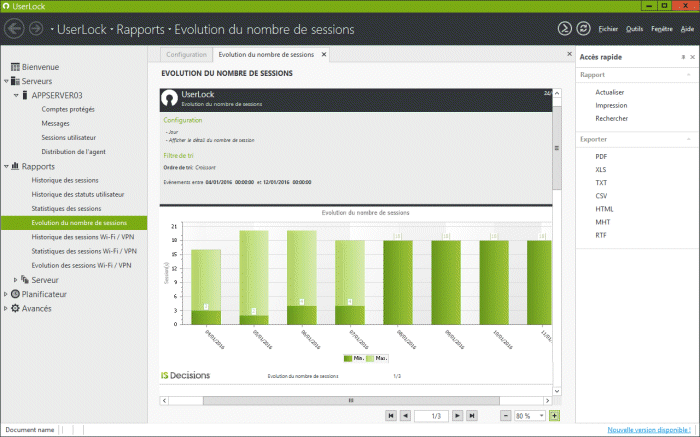Open the Outils menu
Viewport: 700px width, 437px height.
coord(634,29)
